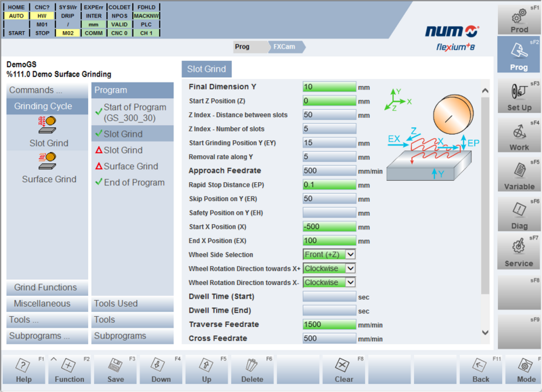Click the Slot Grind cycle icon
This screenshot has width=542, height=392.
coord(48,125)
